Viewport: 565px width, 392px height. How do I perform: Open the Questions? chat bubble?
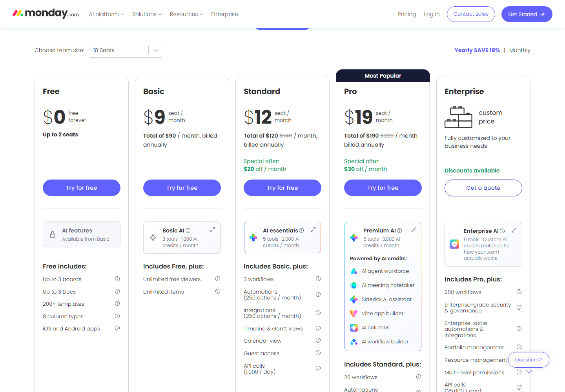(529, 360)
